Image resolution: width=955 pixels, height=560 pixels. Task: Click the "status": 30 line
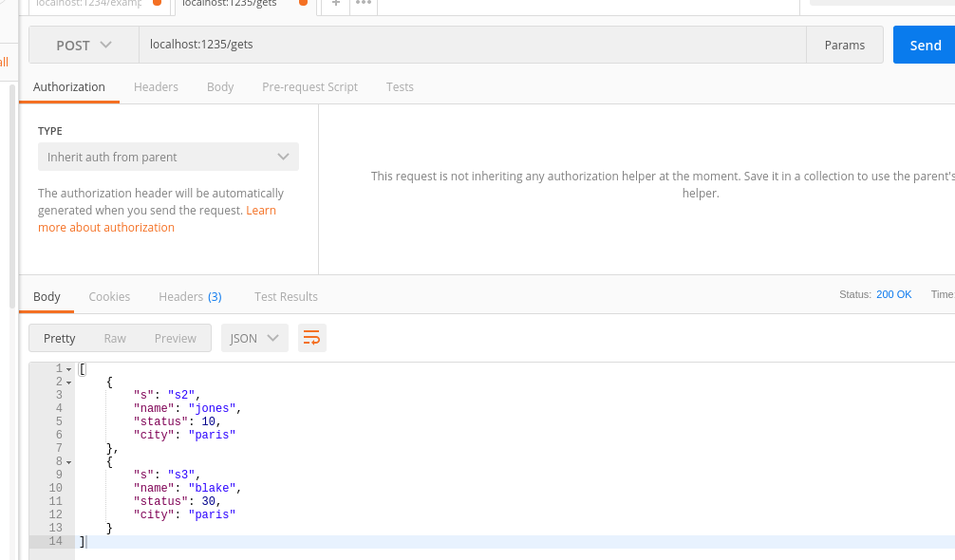(178, 501)
